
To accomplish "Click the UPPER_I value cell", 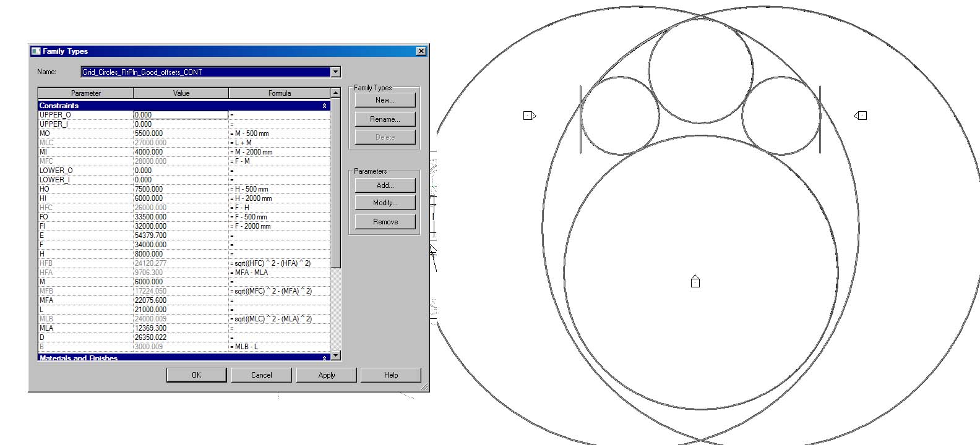I will 181,124.
